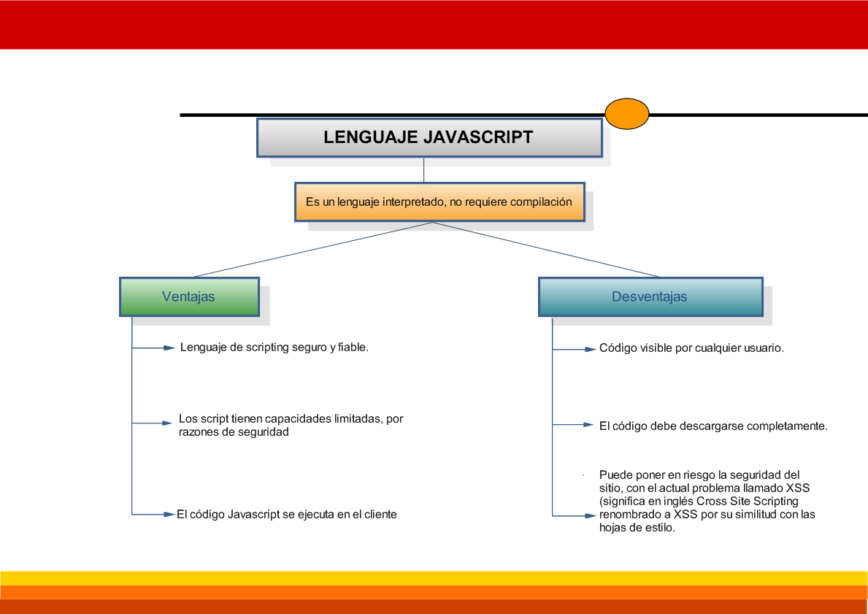Click the paragraph describing the XSS security risk
868x614 pixels.
pyautogui.click(x=706, y=502)
